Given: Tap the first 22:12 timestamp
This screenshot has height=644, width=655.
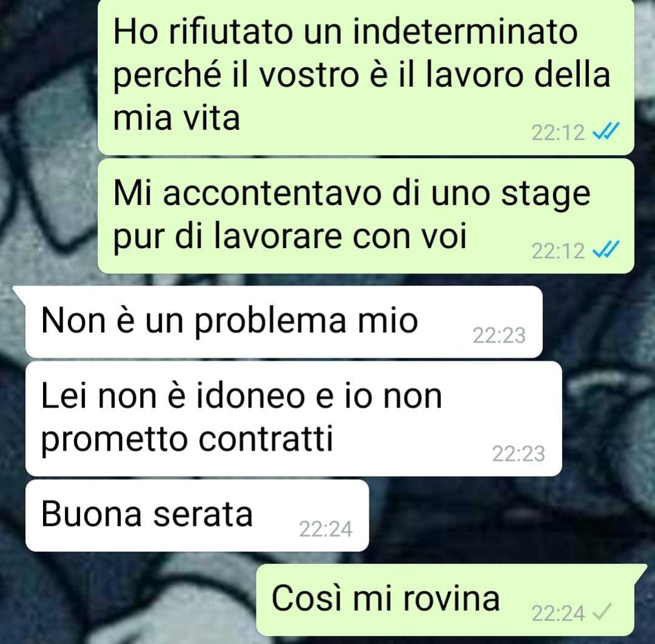Looking at the screenshot, I should click(558, 133).
